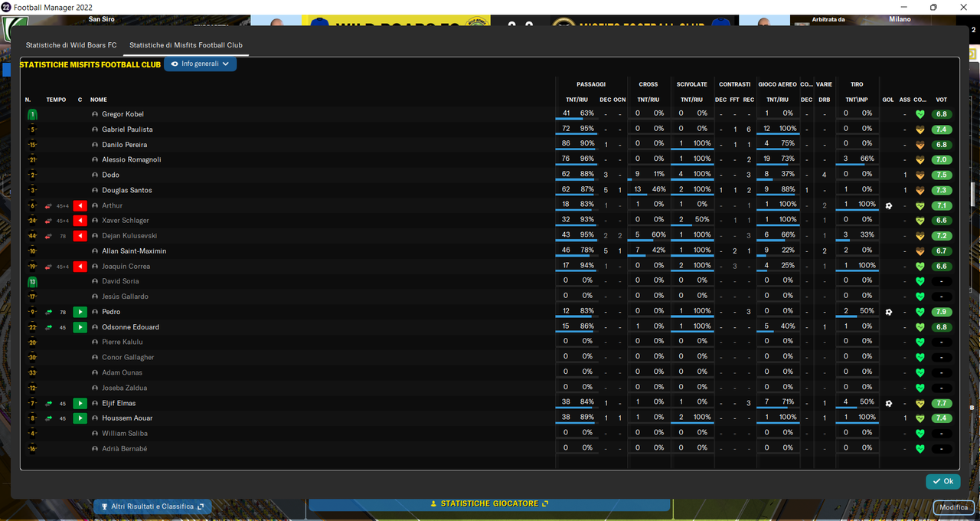Sort by the TEMPO column header
The image size is (980, 521).
click(x=56, y=100)
